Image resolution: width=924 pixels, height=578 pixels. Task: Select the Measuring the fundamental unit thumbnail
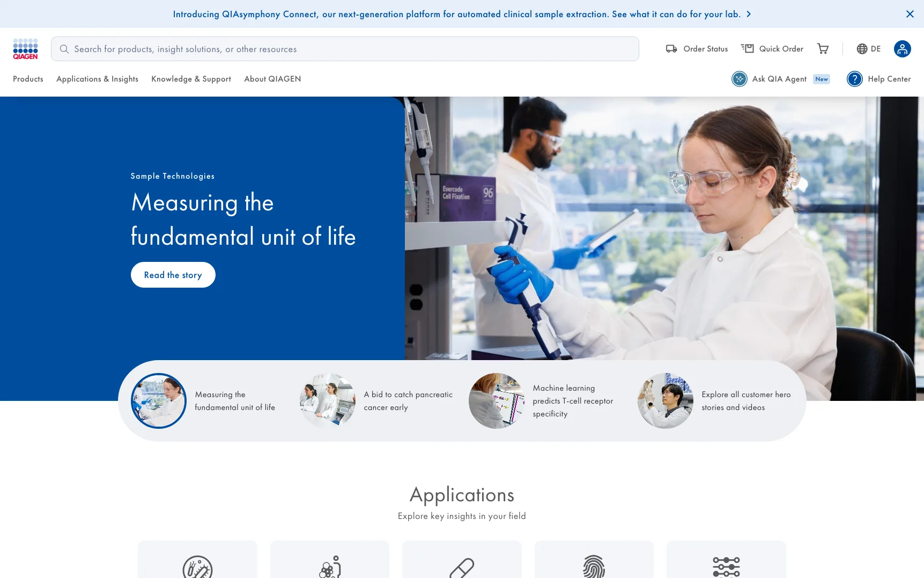click(x=159, y=401)
